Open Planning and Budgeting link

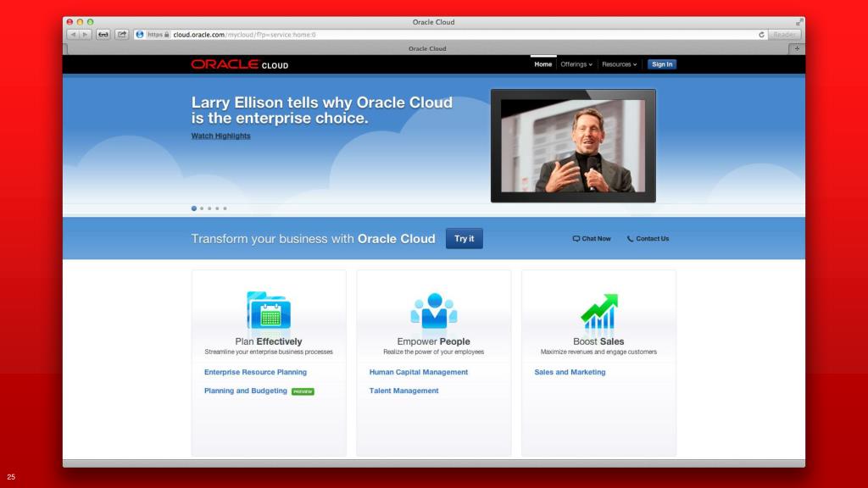pos(246,391)
